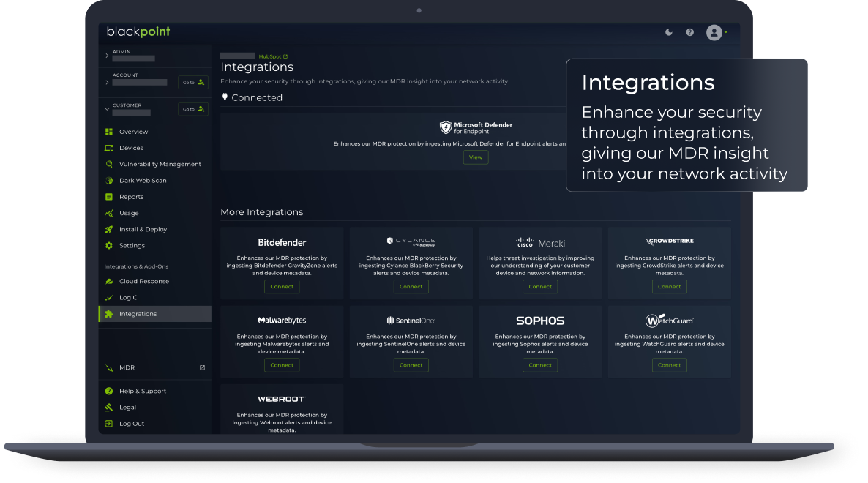
Task: Click the Help & Support icon
Action: click(109, 392)
